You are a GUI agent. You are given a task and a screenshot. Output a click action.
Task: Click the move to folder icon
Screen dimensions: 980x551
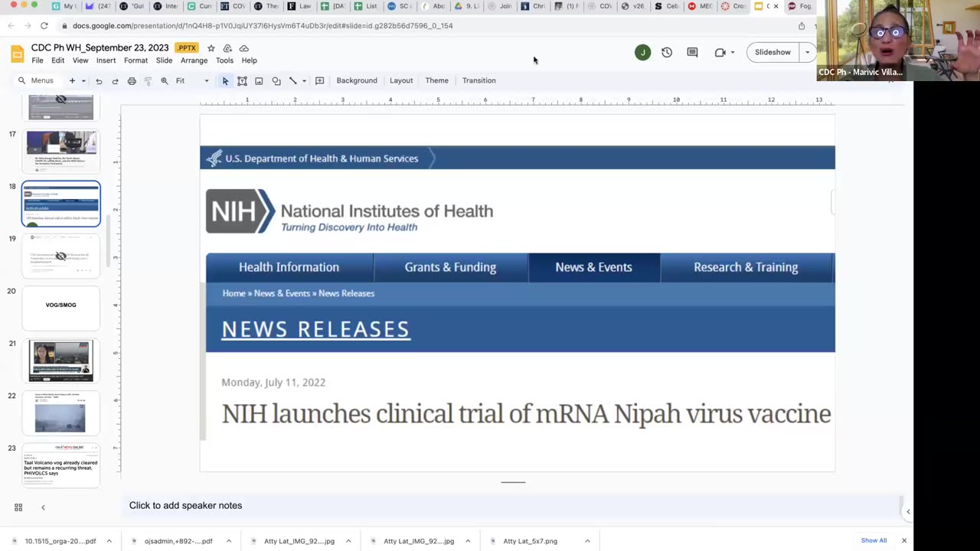pyautogui.click(x=227, y=48)
